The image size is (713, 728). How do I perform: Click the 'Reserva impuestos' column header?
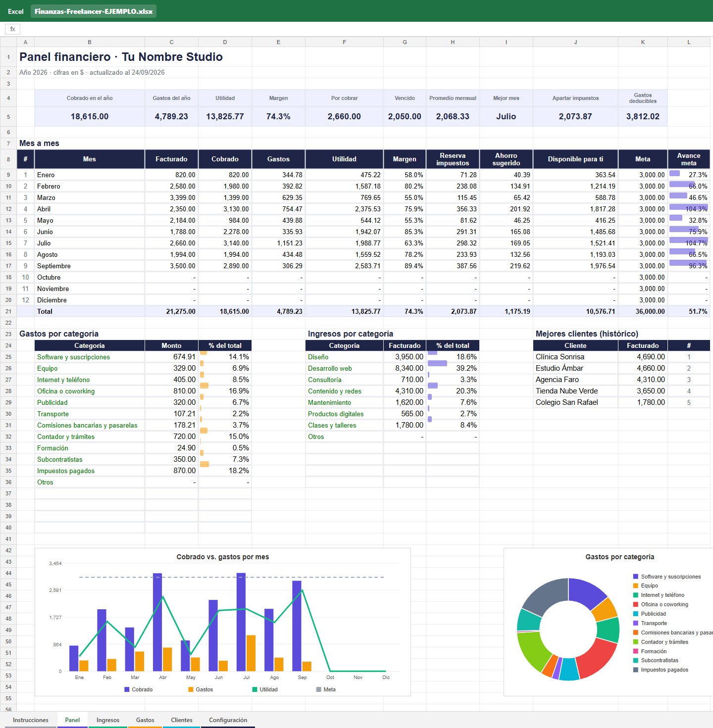(453, 159)
